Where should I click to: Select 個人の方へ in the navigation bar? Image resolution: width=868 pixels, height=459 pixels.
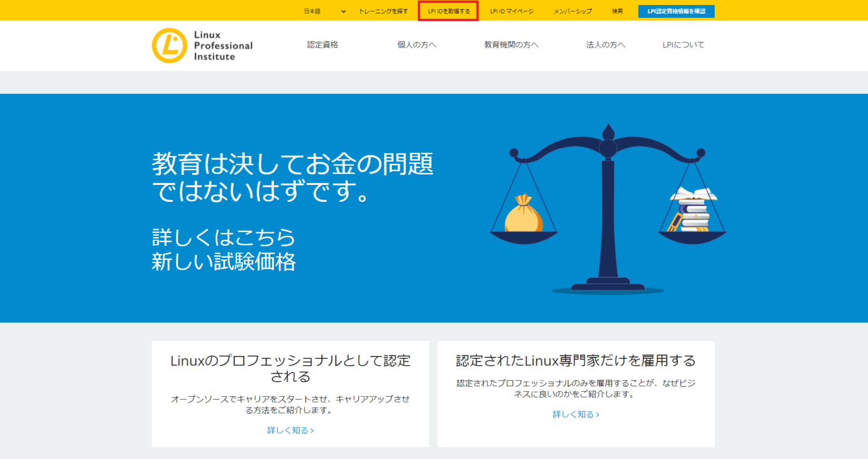point(417,45)
